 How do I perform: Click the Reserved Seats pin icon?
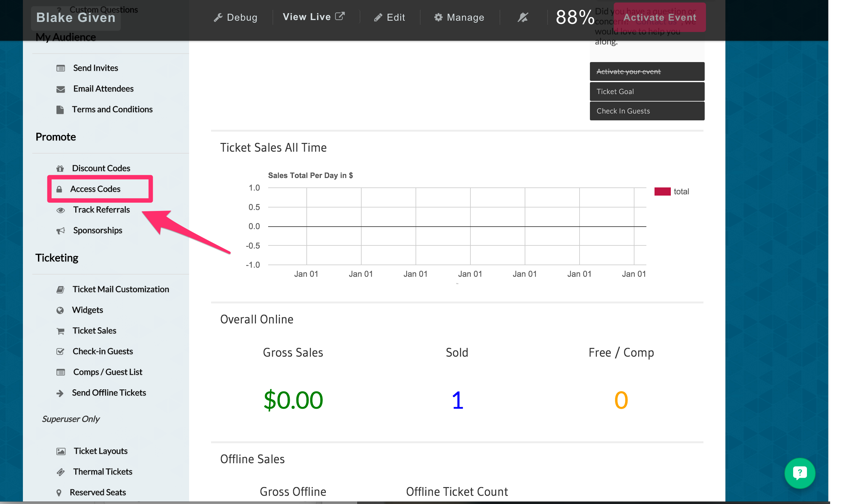[x=59, y=493]
